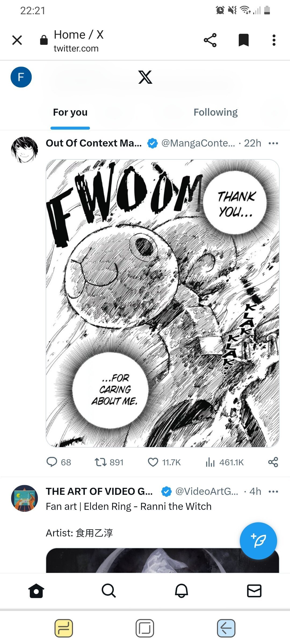The image size is (290, 644).
Task: Share the Out Of Context Manga post
Action: pos(273,462)
